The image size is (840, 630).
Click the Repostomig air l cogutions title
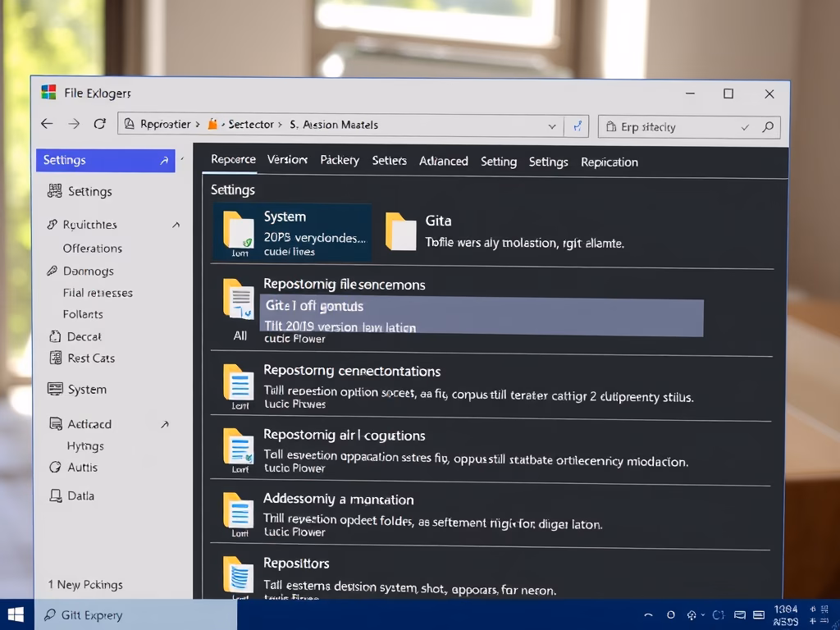pyautogui.click(x=345, y=436)
